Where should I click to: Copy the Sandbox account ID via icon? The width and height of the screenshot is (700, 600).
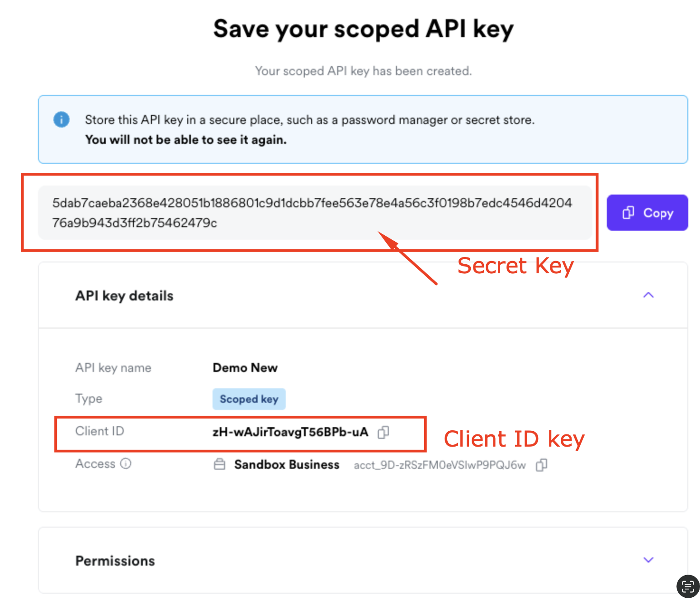click(x=541, y=465)
